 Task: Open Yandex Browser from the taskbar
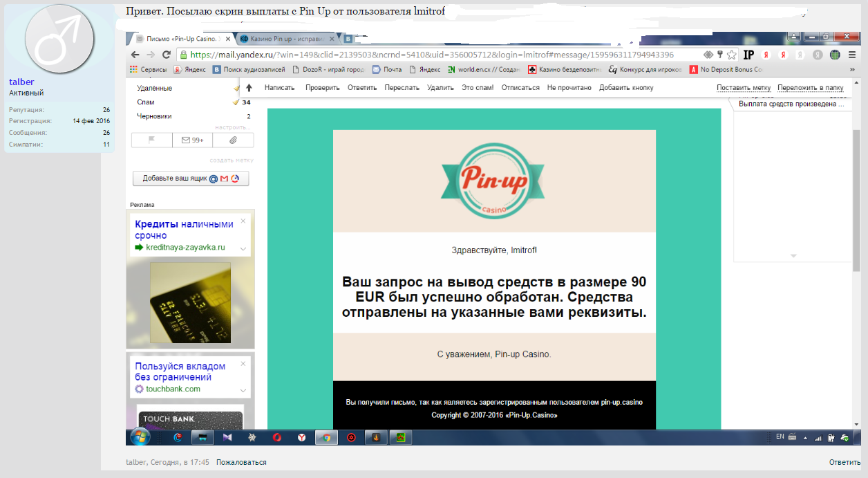(x=302, y=437)
